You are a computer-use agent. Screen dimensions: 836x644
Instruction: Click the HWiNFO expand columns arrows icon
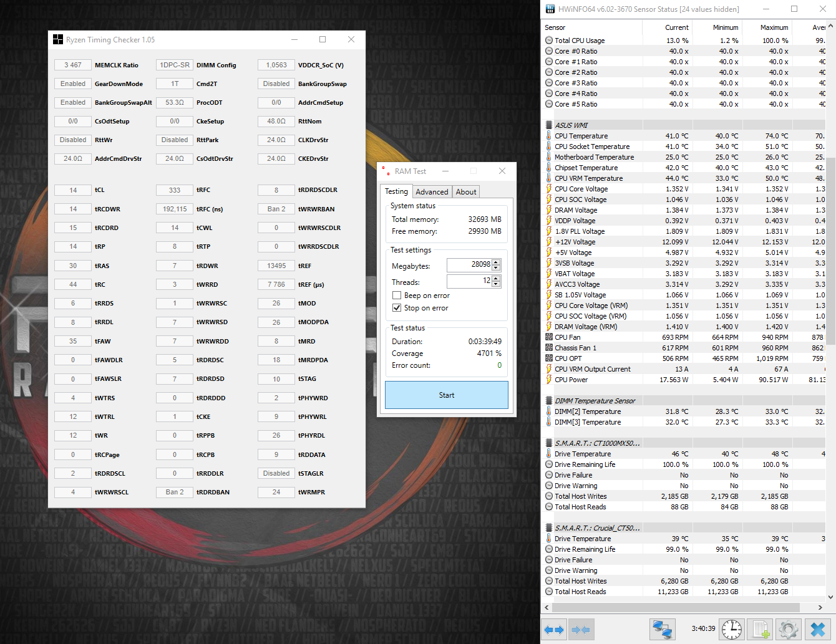pos(554,630)
